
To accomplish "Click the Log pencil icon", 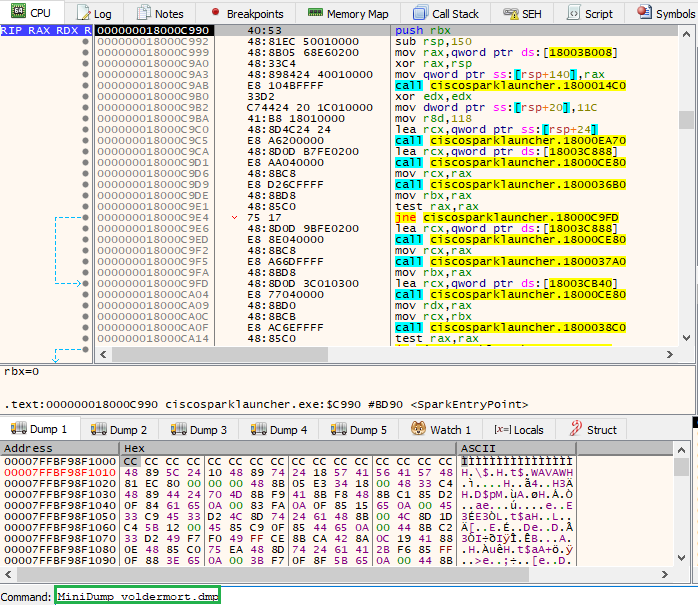I will point(83,13).
